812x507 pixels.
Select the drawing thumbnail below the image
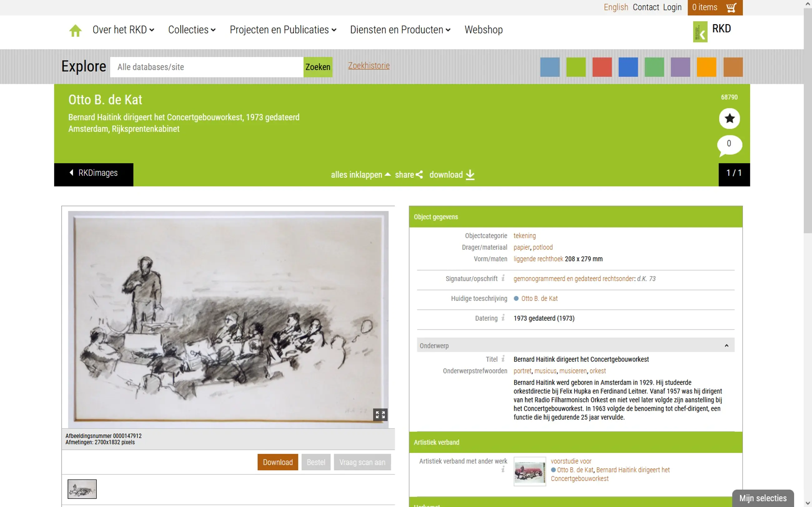[x=82, y=489]
